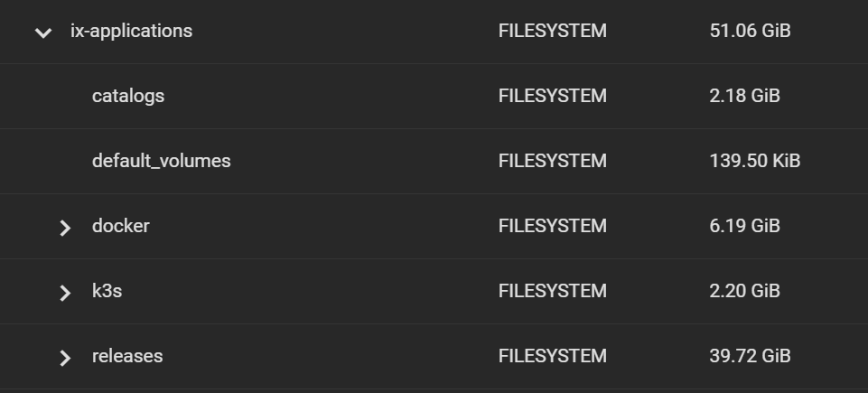Viewport: 868px width, 393px height.
Task: Expand the k3s dataset chevron
Action: [65, 293]
